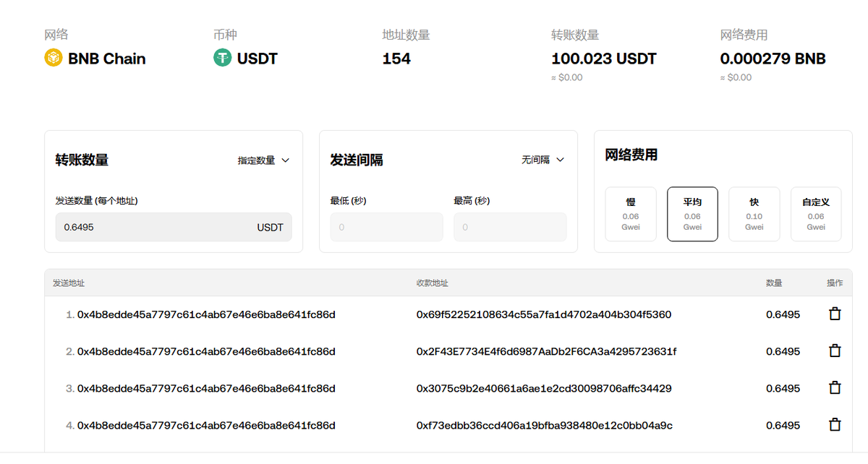Click the sender address in row 1
868x464 pixels.
coord(206,314)
